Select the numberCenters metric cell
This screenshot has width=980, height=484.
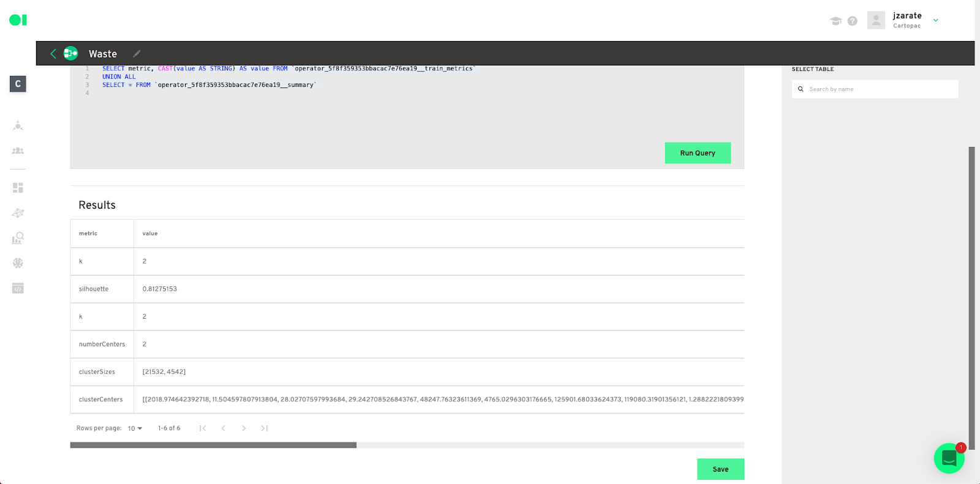[x=102, y=344]
